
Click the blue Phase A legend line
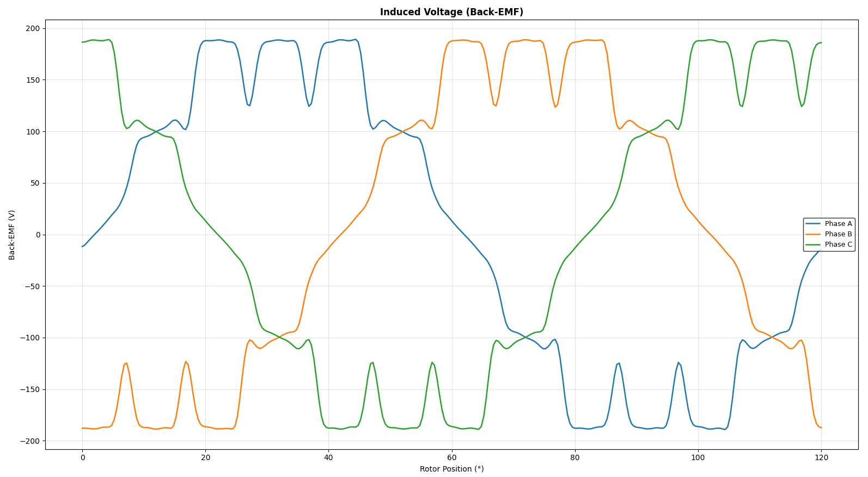point(814,224)
